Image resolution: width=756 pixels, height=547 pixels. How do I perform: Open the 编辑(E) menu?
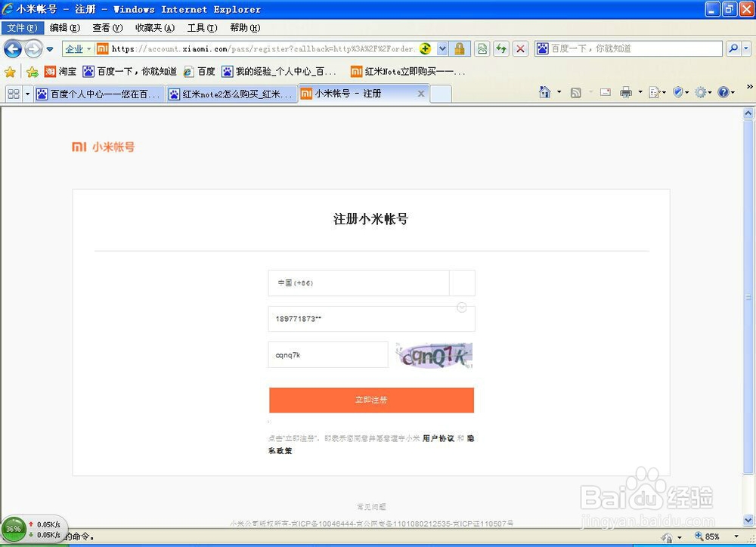(64, 28)
